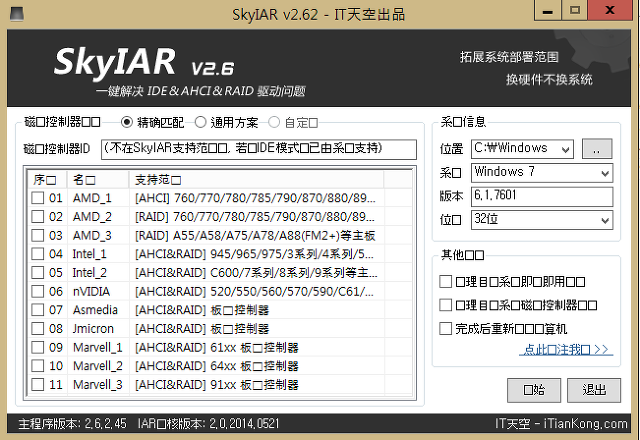Select the AMD_2 name cell
The height and width of the screenshot is (440, 640).
[x=92, y=216]
